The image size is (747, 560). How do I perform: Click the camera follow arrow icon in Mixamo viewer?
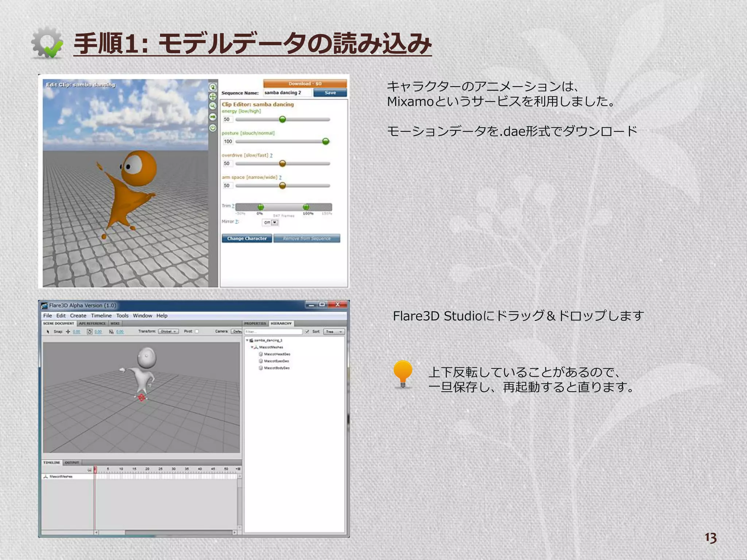pyautogui.click(x=213, y=117)
